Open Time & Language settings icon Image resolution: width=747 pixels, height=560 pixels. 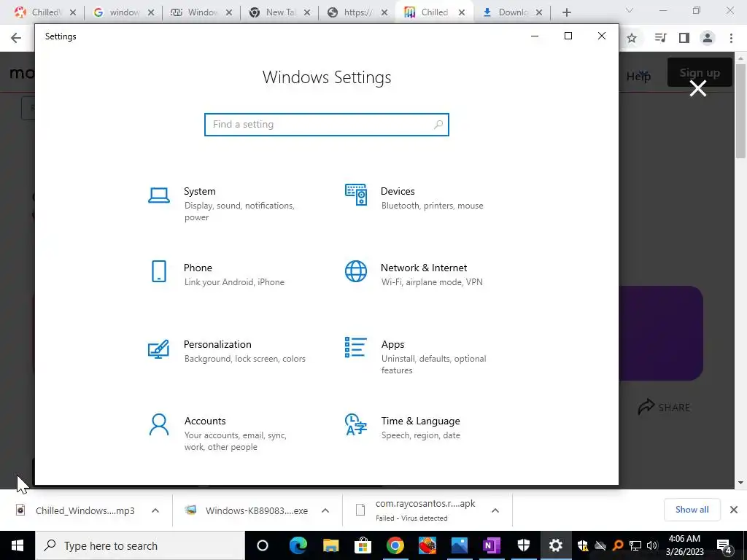click(356, 424)
